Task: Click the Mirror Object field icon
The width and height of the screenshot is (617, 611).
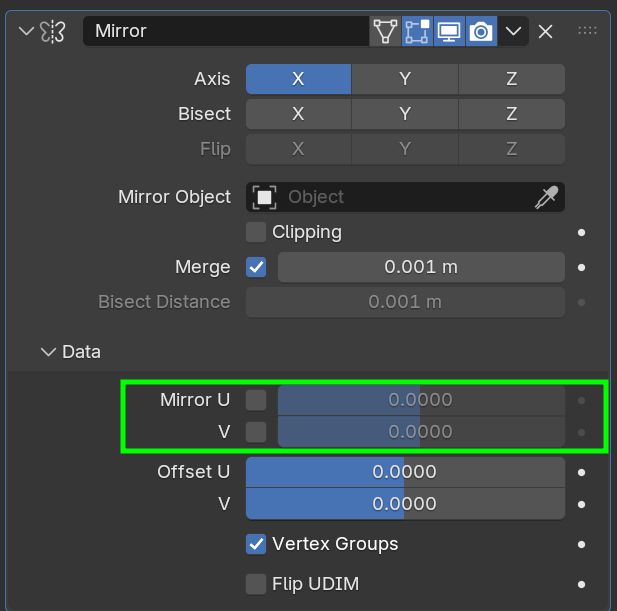Action: click(264, 197)
